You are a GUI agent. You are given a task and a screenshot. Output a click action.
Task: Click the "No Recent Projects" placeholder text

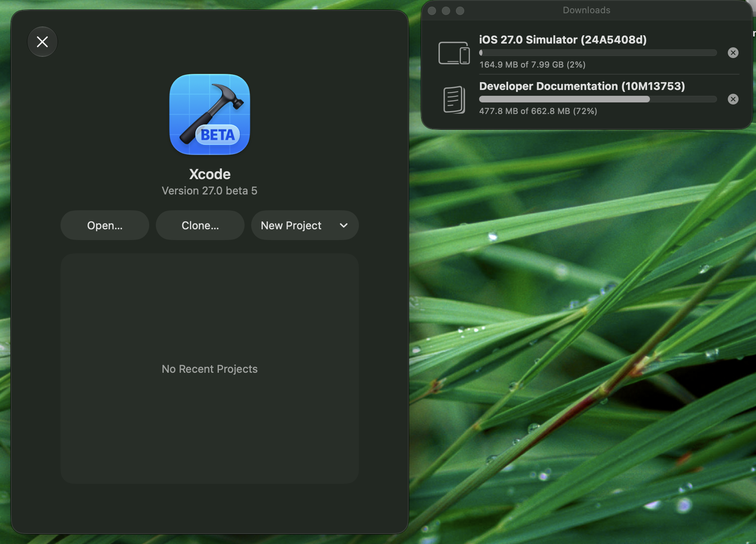tap(210, 369)
